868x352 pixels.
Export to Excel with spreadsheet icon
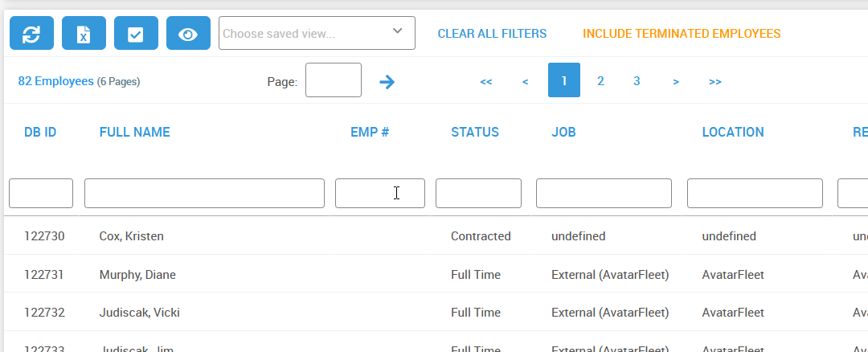coord(84,33)
